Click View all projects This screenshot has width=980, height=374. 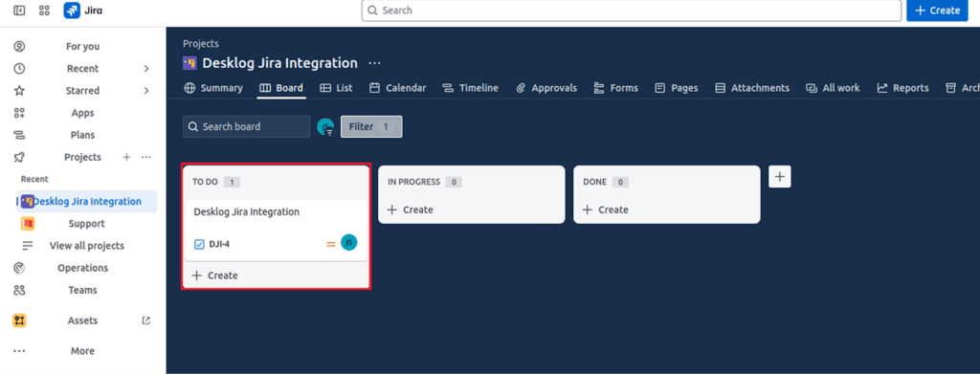coord(86,246)
